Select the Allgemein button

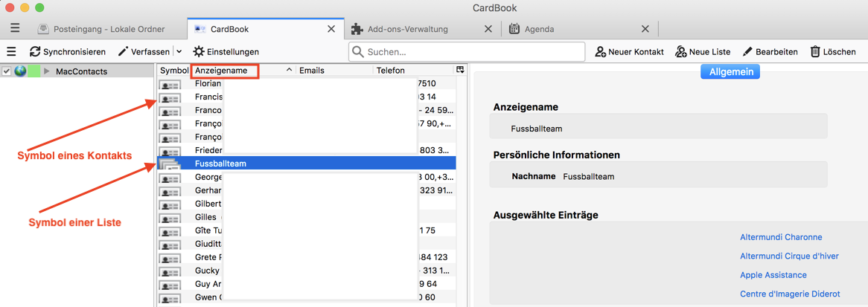[730, 71]
